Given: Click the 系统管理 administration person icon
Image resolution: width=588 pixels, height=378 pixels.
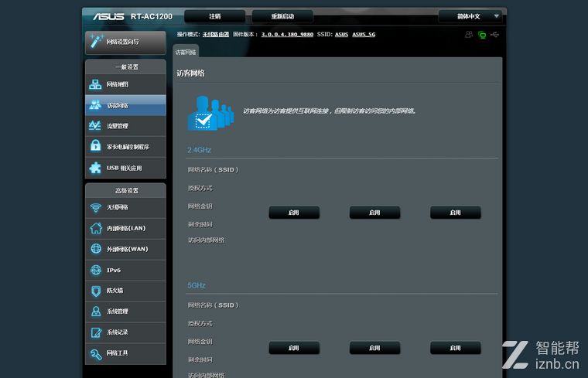Looking at the screenshot, I should (96, 312).
